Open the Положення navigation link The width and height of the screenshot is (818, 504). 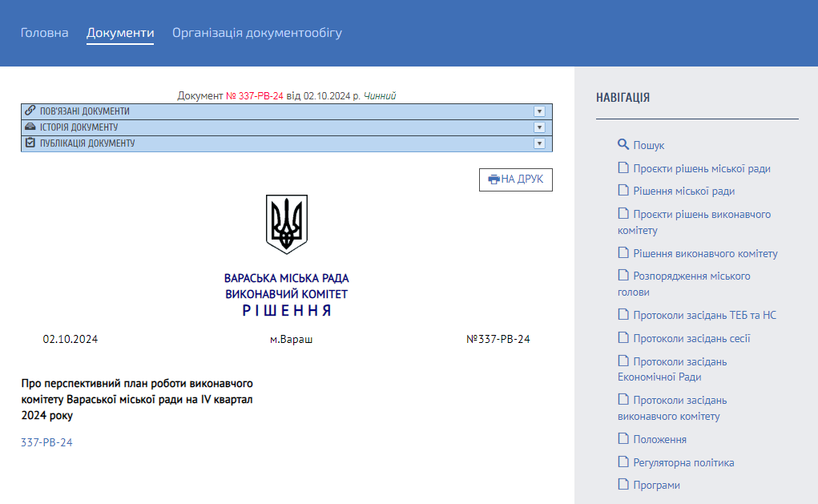pyautogui.click(x=660, y=440)
